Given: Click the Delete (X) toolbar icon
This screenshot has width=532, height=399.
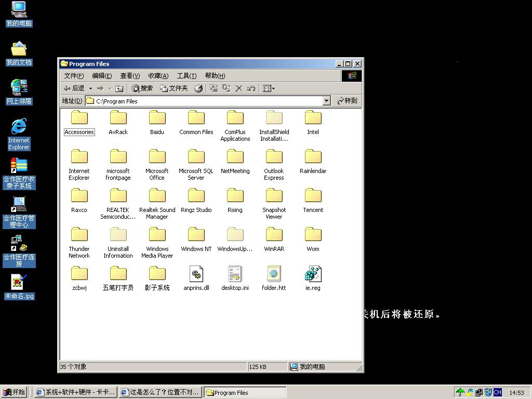Looking at the screenshot, I should pyautogui.click(x=239, y=88).
